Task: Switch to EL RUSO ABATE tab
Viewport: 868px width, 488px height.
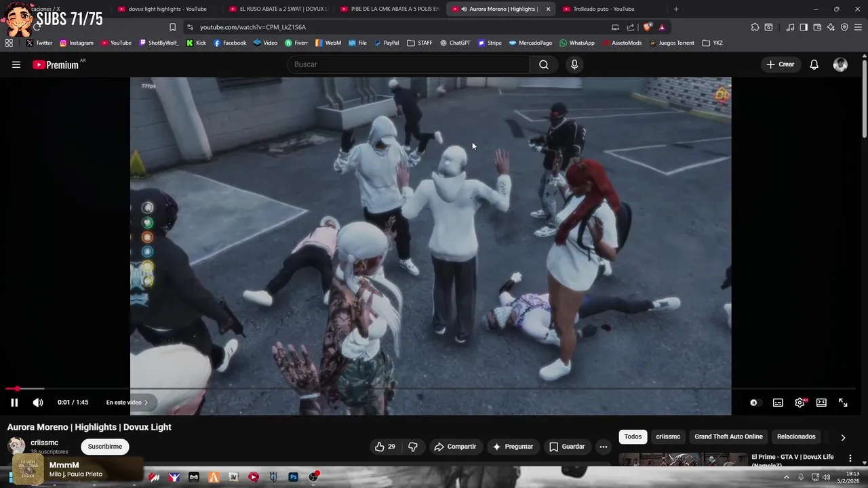Action: click(278, 9)
